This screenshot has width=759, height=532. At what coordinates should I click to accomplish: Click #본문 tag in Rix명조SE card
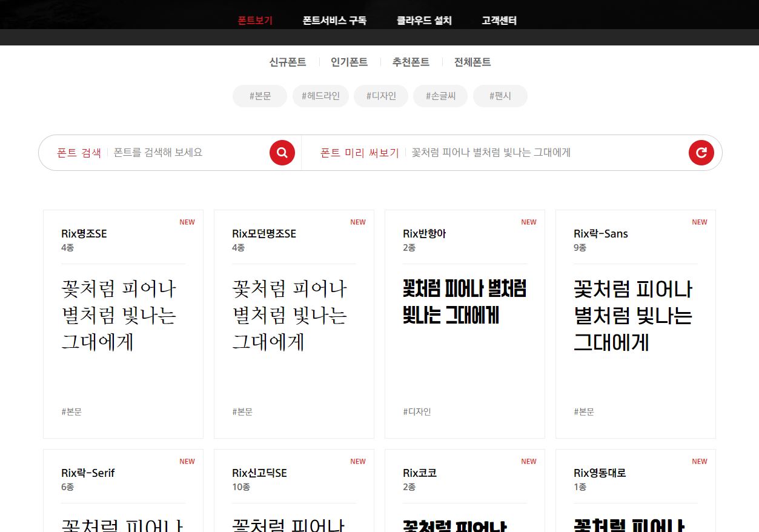(x=71, y=412)
